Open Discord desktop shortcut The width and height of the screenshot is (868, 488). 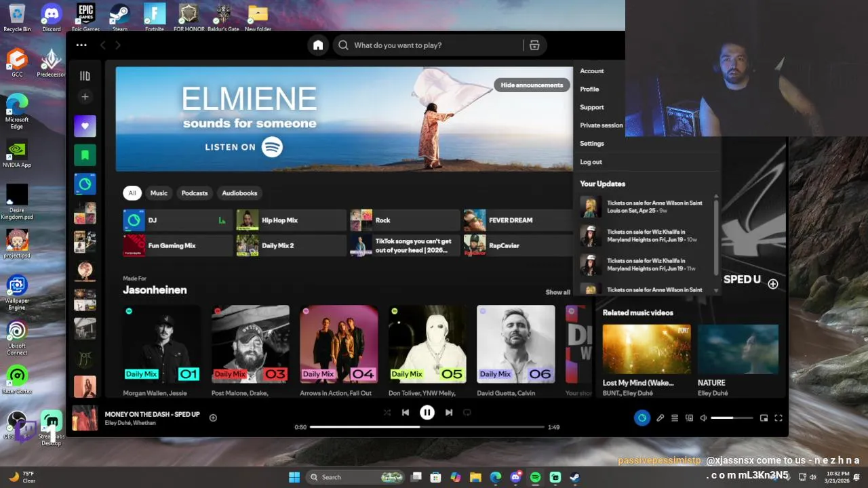51,17
